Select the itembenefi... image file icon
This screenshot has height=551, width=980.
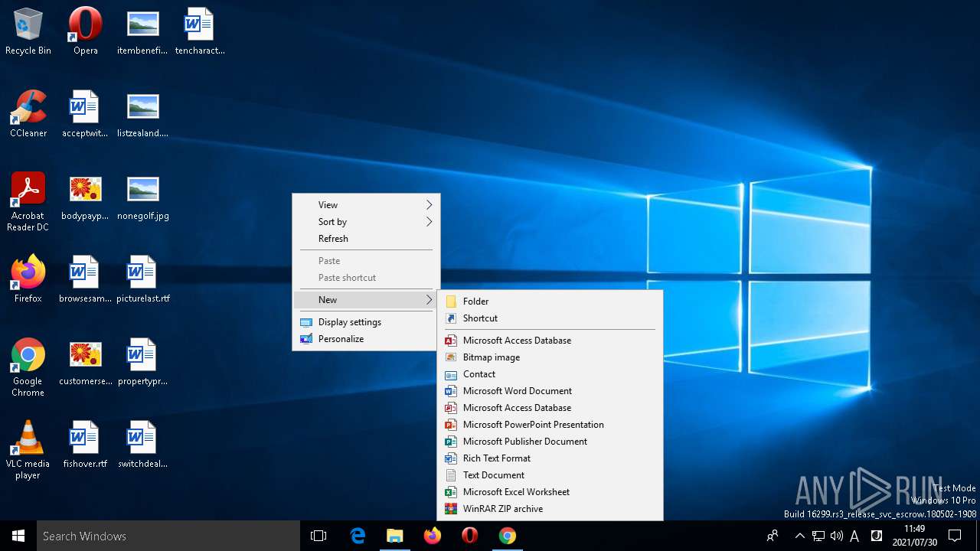click(x=142, y=31)
